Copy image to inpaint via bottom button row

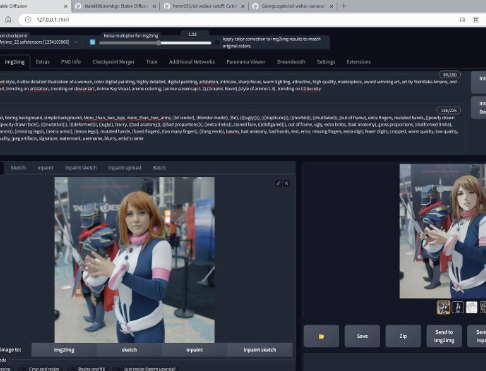point(194,350)
